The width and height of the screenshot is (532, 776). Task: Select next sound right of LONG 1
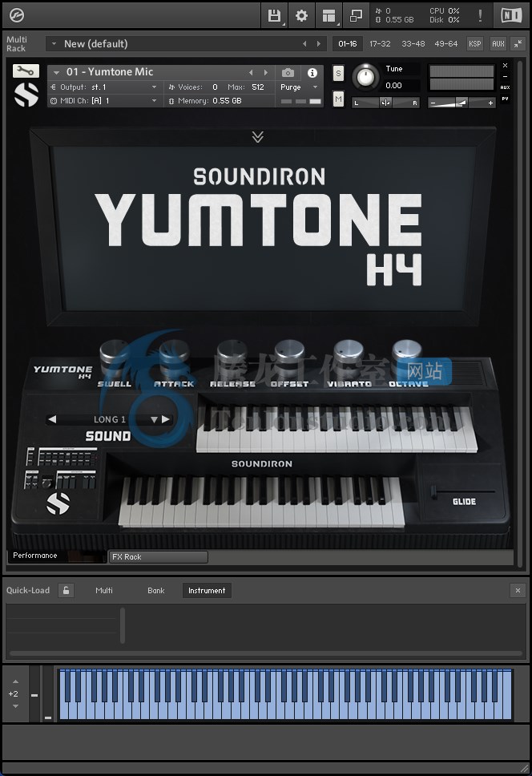tap(166, 419)
